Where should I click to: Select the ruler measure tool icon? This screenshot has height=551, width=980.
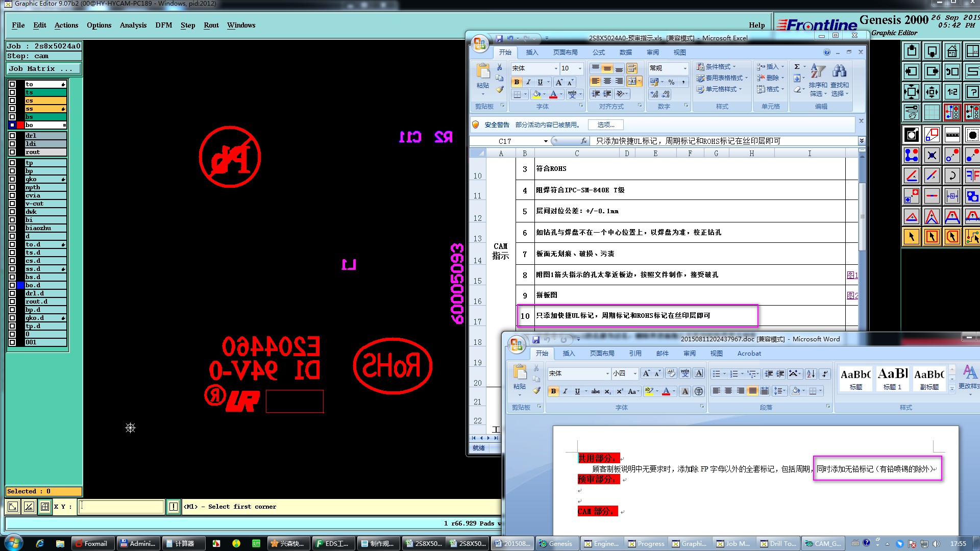(x=952, y=135)
